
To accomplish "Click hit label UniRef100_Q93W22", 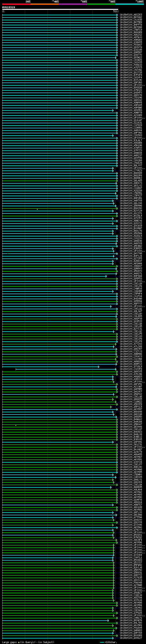I will coord(131,58).
